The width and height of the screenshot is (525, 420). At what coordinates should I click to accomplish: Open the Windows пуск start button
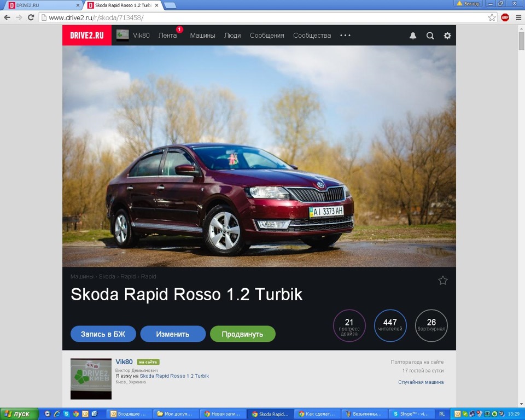[19, 414]
